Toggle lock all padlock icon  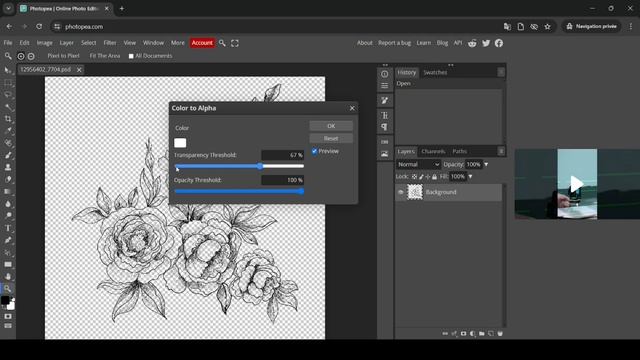[434, 177]
